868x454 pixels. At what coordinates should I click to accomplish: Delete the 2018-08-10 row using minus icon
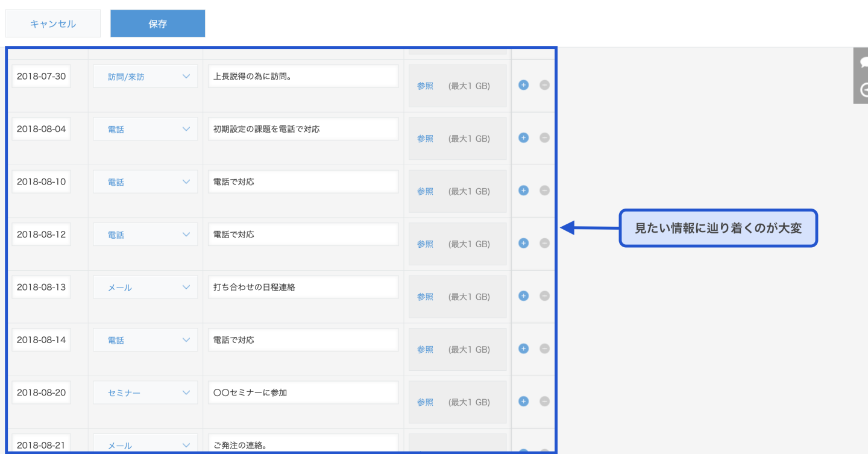pos(544,191)
